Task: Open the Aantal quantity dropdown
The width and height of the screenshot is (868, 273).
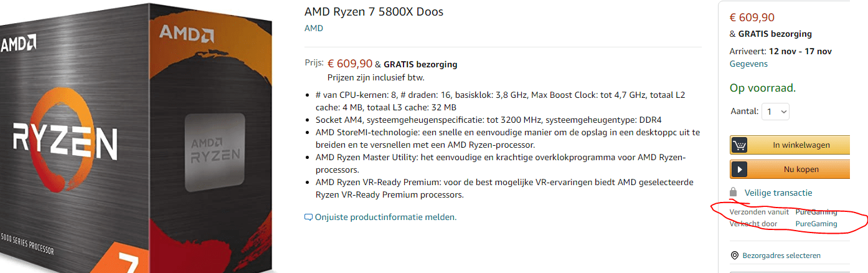Action: point(776,112)
